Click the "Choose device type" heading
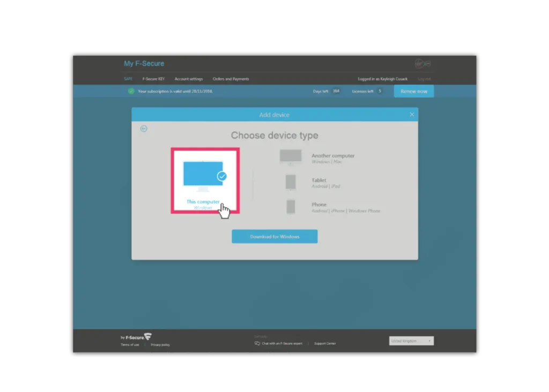This screenshot has width=549, height=392. pos(274,135)
